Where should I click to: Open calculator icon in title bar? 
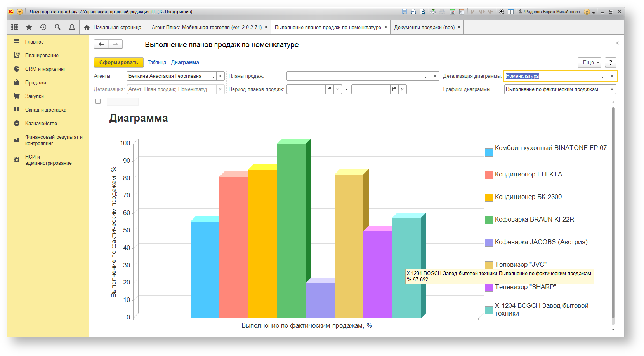pos(452,12)
